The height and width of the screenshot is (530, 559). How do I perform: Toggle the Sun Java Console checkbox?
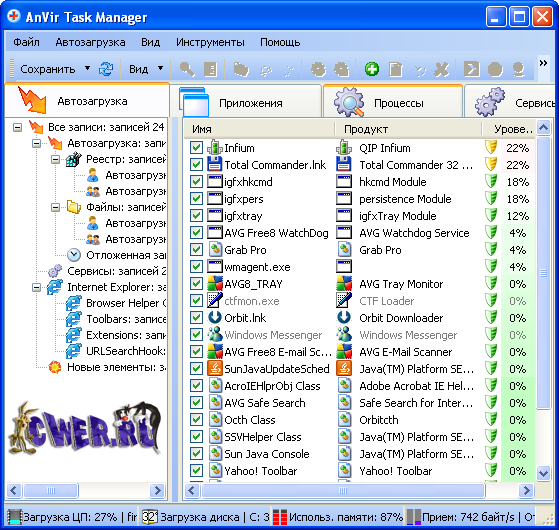tap(196, 454)
